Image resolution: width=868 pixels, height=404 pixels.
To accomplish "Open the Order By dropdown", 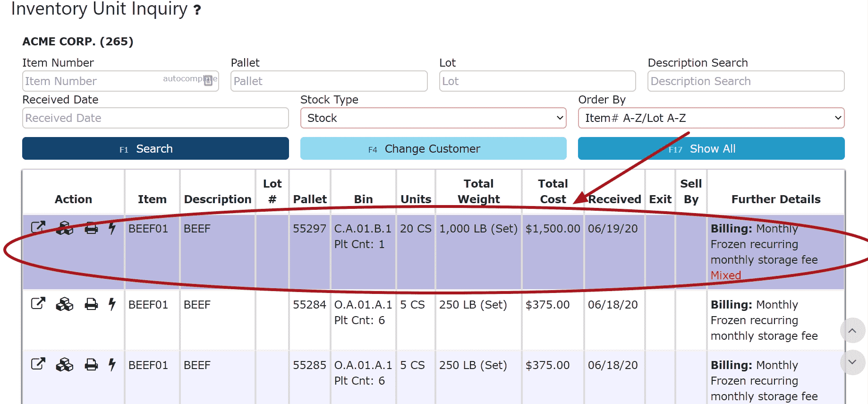I will click(x=711, y=118).
